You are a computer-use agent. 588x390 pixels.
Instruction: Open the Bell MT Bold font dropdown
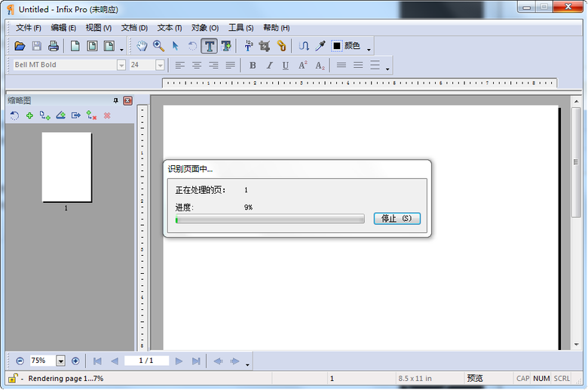(x=121, y=66)
